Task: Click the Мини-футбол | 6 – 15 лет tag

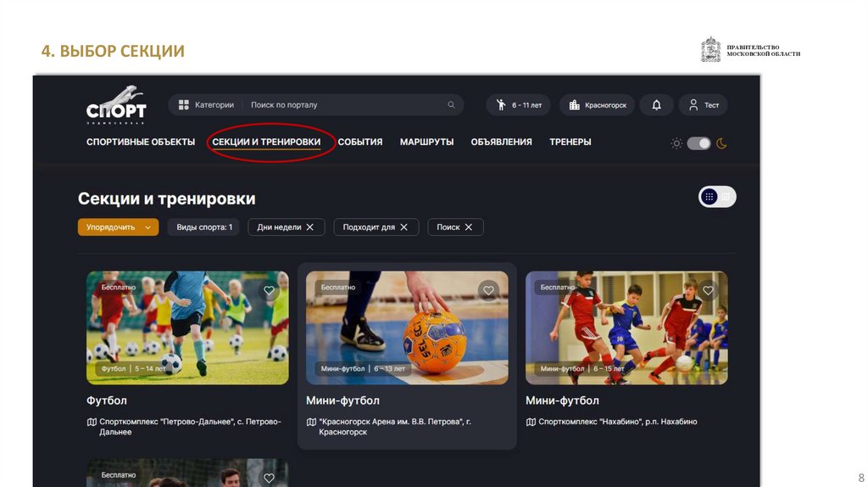Action: pos(582,368)
